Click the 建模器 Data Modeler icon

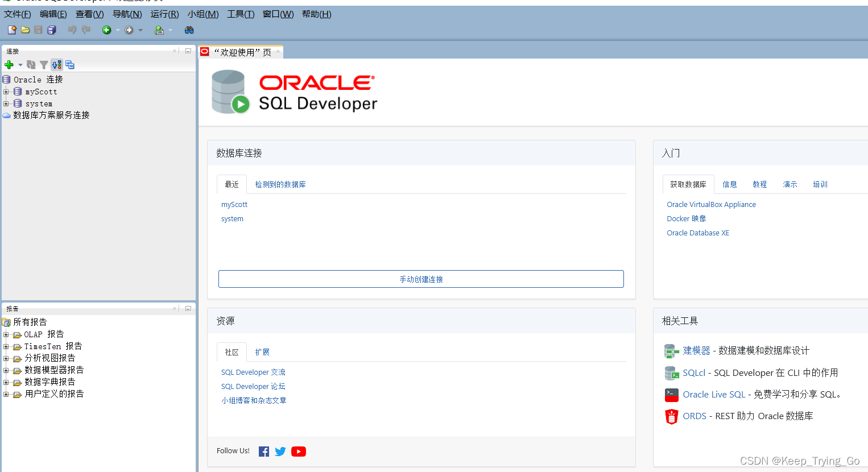[x=672, y=351]
